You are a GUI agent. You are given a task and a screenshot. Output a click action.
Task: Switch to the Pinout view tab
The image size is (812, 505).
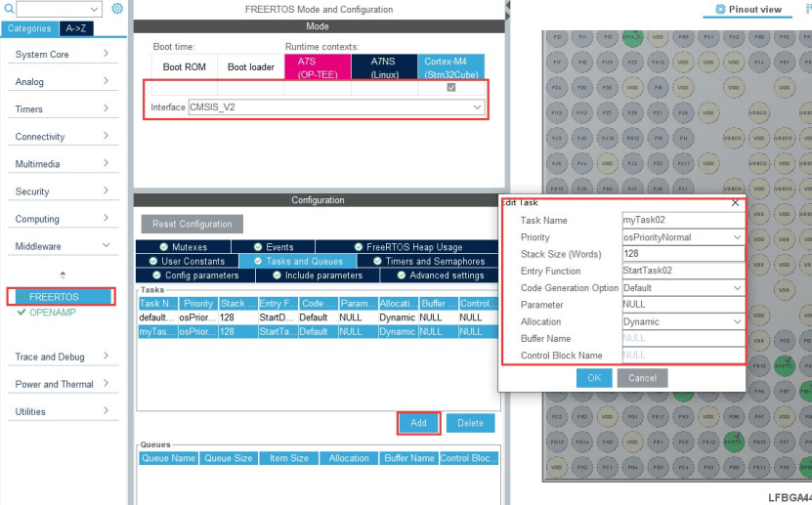pyautogui.click(x=748, y=10)
